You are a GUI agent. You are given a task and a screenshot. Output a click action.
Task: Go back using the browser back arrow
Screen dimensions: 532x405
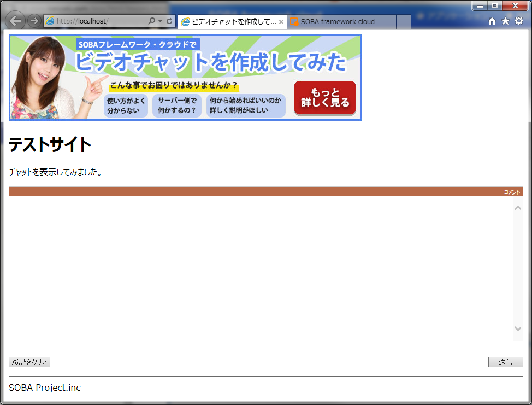pos(15,21)
